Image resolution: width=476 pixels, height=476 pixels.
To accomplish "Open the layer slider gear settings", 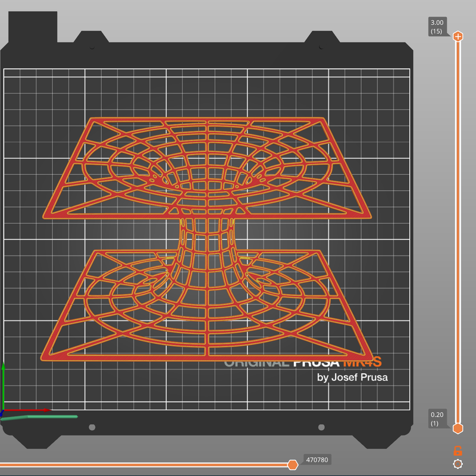I will point(458,464).
